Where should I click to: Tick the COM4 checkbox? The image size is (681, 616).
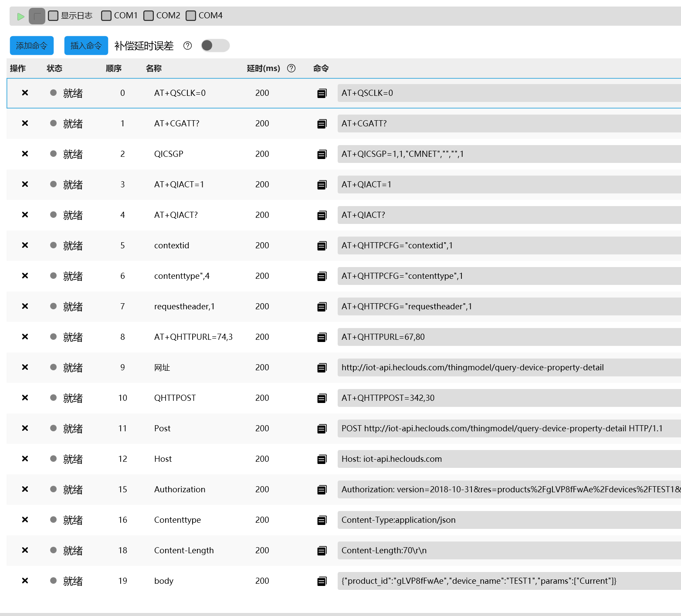[190, 16]
